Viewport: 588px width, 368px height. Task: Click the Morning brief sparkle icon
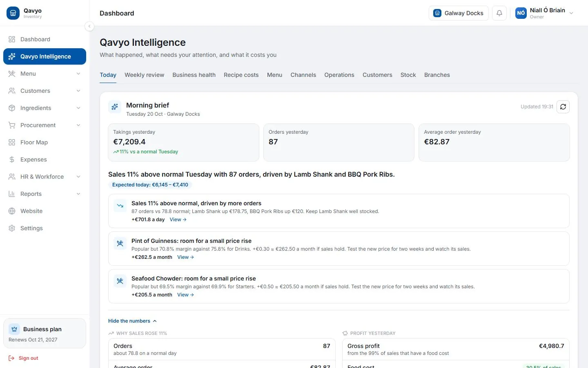(115, 107)
